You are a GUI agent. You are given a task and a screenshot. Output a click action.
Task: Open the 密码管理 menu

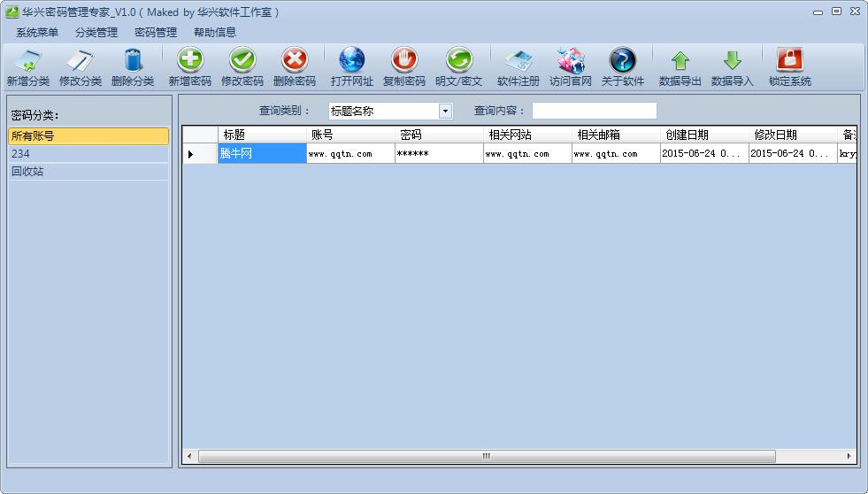156,32
